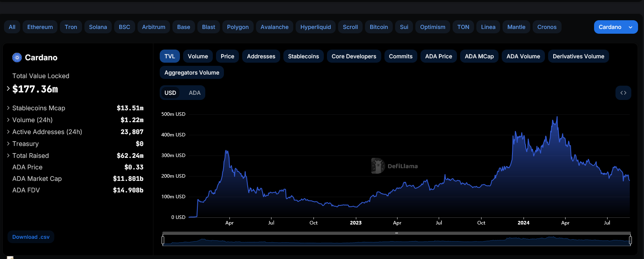Expand the Stablecoins Mcap row
644x259 pixels.
(x=8, y=108)
